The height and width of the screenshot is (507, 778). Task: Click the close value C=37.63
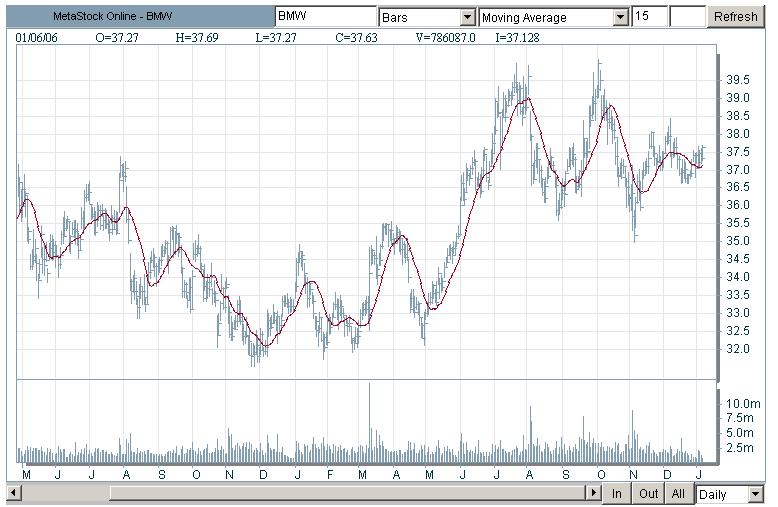point(356,38)
